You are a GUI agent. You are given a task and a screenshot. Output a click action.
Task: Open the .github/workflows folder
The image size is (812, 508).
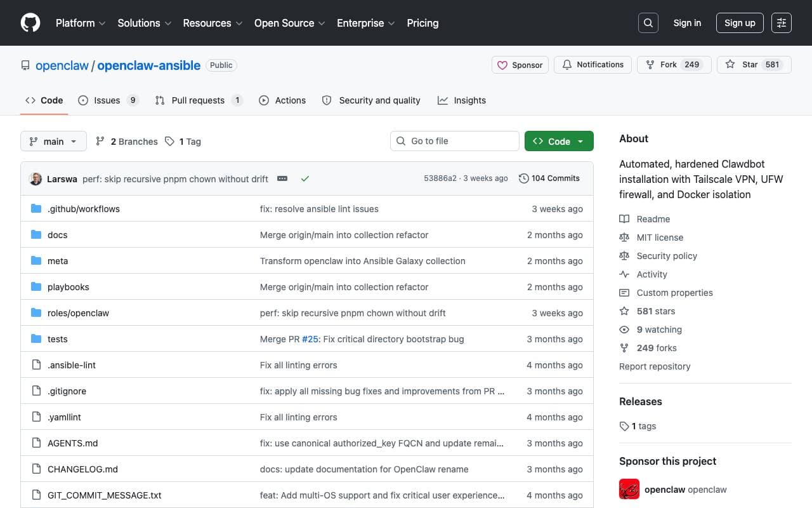coord(84,209)
